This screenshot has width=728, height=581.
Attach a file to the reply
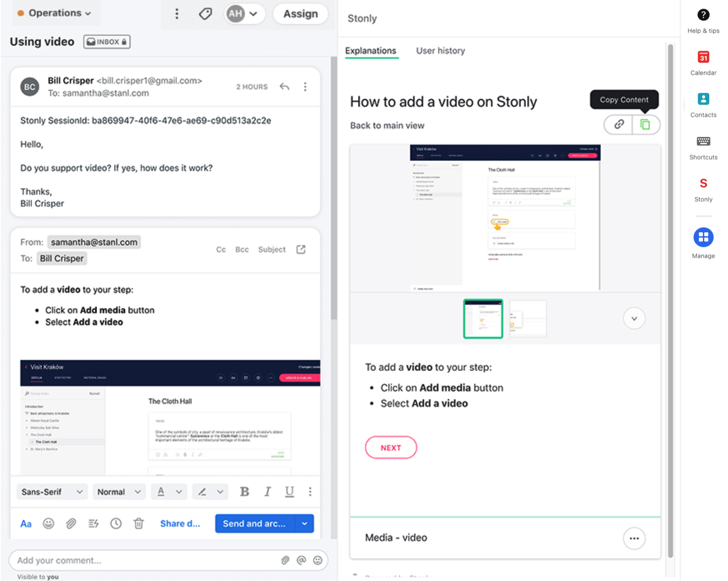tap(71, 523)
